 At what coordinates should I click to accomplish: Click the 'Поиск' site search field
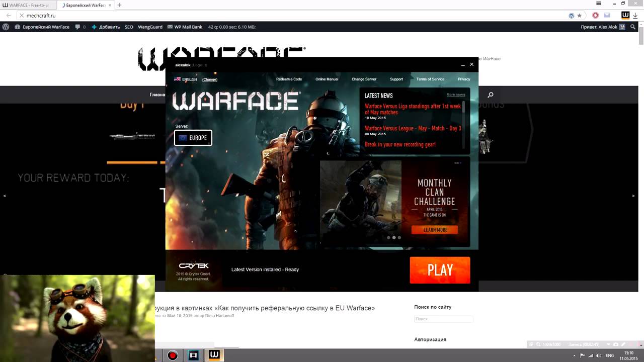[443, 319]
